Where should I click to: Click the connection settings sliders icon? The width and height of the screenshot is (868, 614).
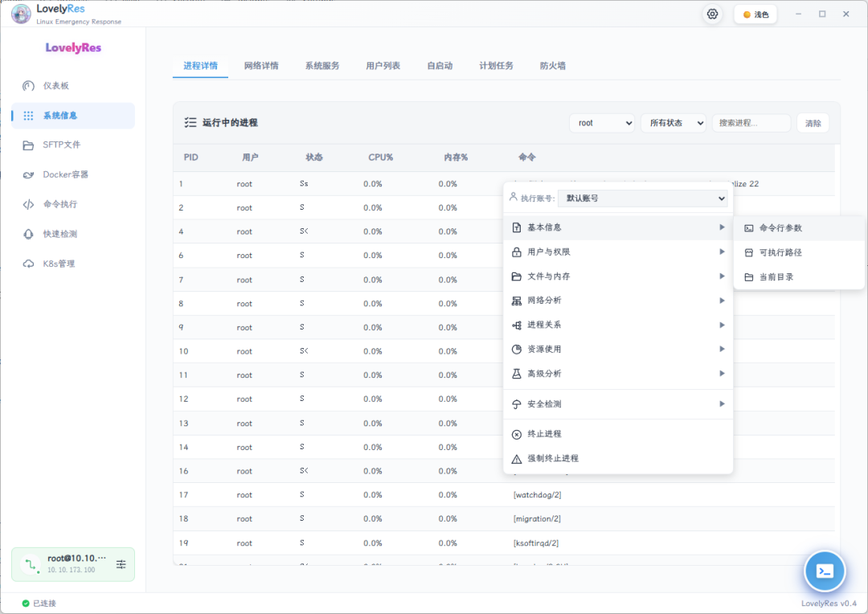121,564
